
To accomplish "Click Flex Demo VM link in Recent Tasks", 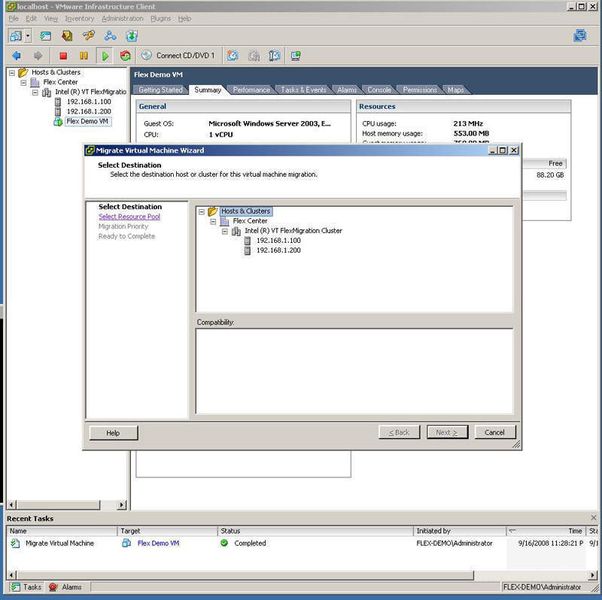I will (x=158, y=543).
